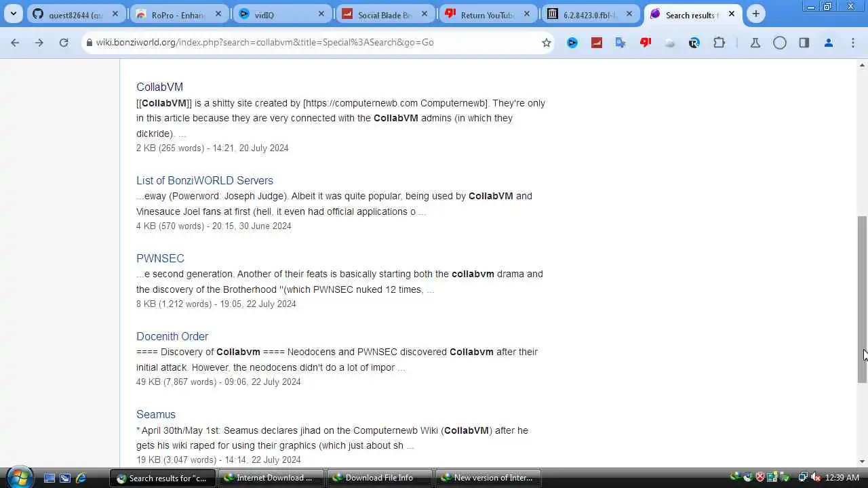Image resolution: width=868 pixels, height=488 pixels.
Task: Open the Chrome profile menu
Action: click(828, 43)
